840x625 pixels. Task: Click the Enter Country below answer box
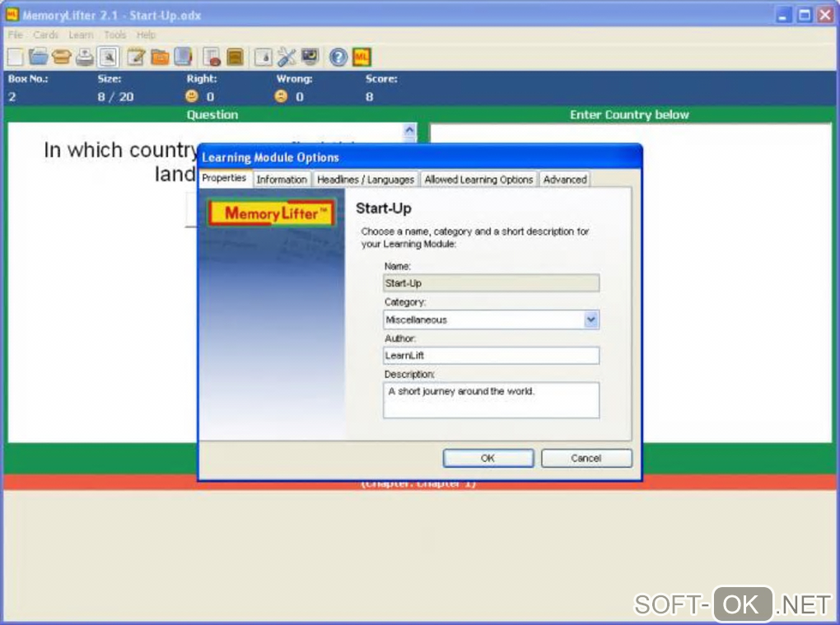click(631, 283)
